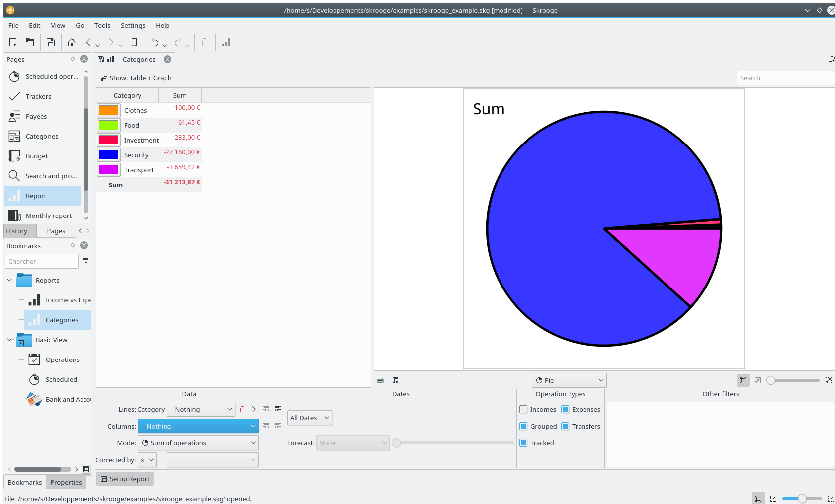835x504 pixels.
Task: Open the Pie graph type dropdown
Action: click(569, 381)
